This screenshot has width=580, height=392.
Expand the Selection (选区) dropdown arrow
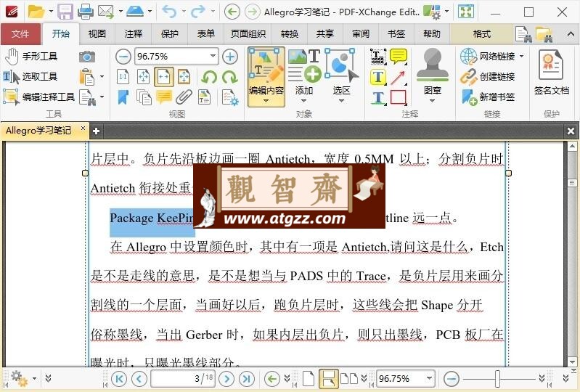tap(341, 101)
